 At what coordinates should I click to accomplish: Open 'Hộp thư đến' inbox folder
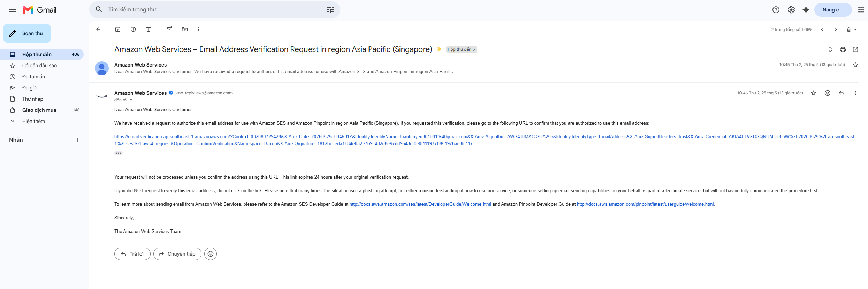tap(42, 54)
